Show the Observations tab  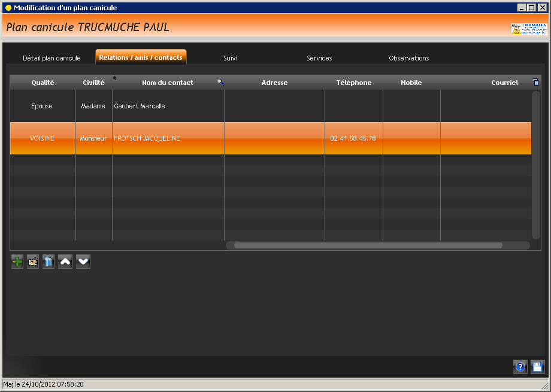point(408,58)
